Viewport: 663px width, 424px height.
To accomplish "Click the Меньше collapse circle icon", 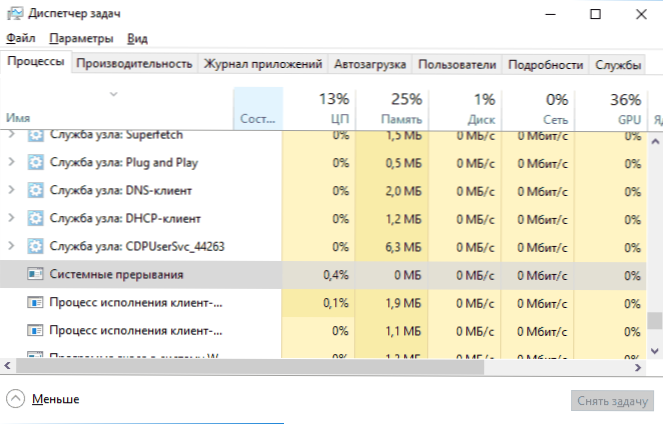I will click(x=16, y=399).
